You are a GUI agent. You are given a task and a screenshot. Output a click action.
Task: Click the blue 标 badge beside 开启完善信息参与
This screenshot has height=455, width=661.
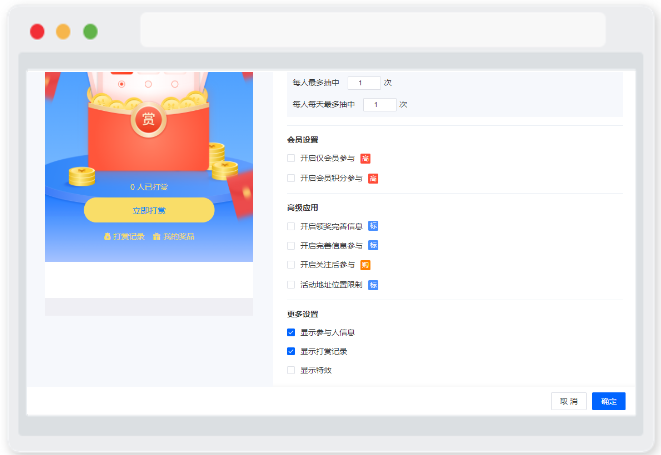373,245
